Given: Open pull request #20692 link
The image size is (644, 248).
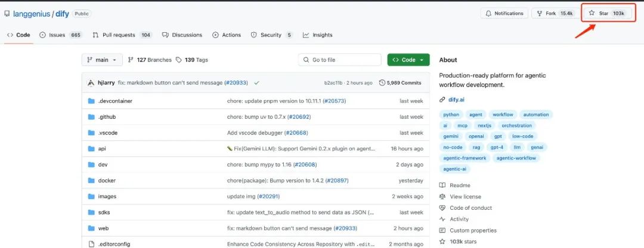Looking at the screenshot, I should (x=299, y=117).
